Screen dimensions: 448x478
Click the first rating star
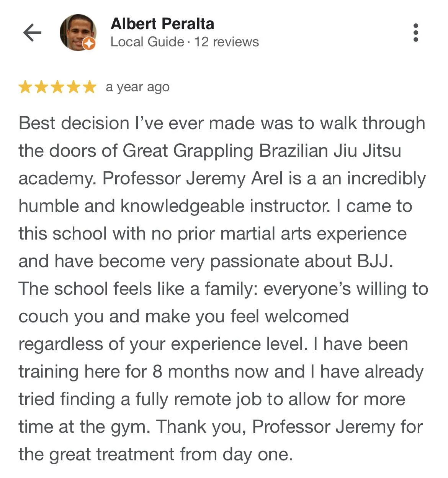25,87
